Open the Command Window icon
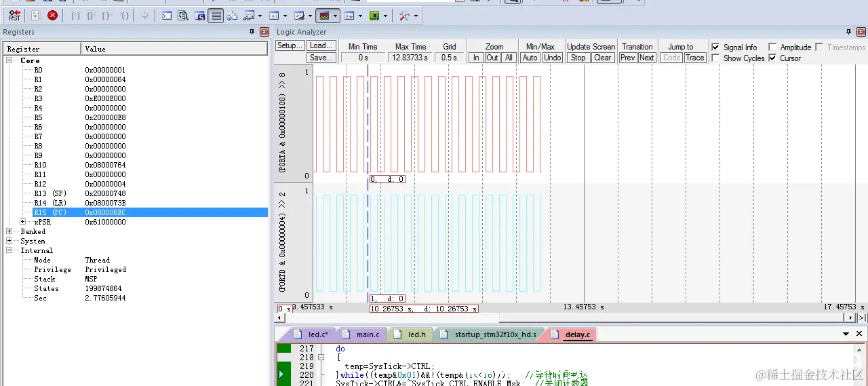Viewport: 868px width, 386px height. [x=167, y=16]
